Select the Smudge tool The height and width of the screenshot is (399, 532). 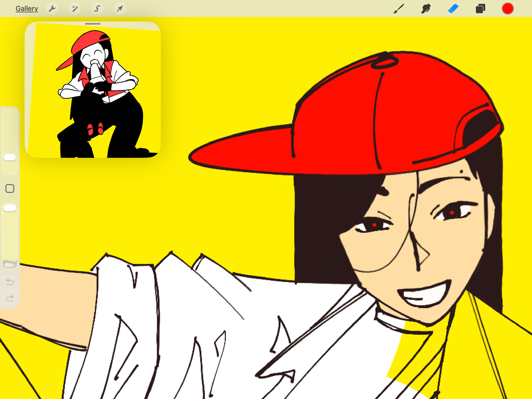426,9
